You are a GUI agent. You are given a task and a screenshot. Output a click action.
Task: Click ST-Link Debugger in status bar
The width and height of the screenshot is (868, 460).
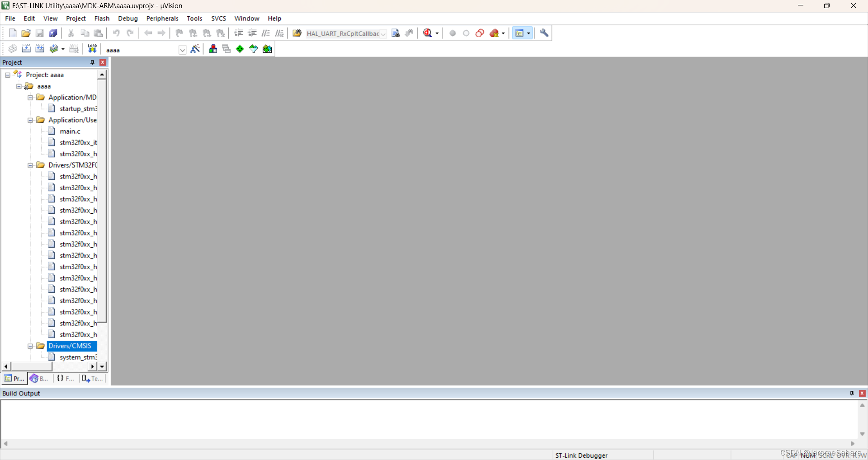[581, 455]
